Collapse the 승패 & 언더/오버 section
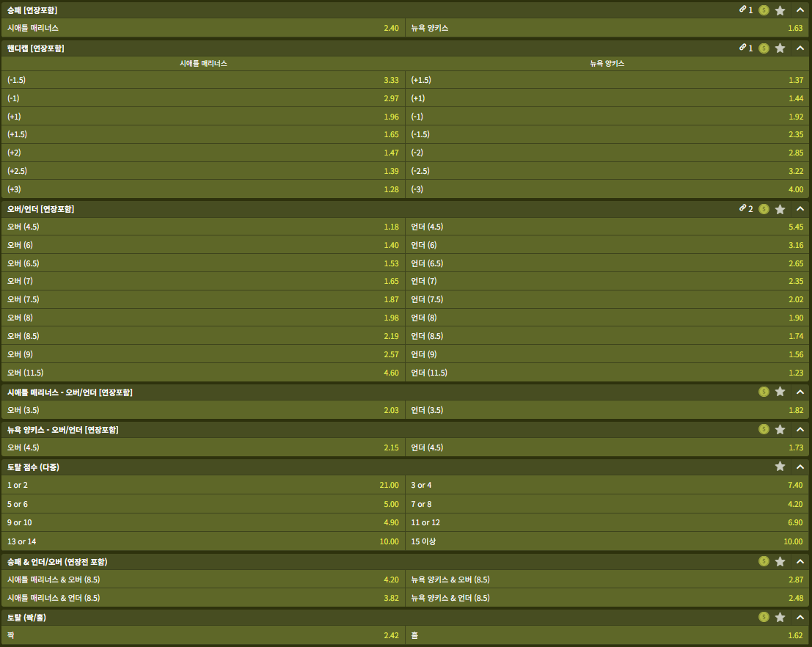 coord(800,561)
